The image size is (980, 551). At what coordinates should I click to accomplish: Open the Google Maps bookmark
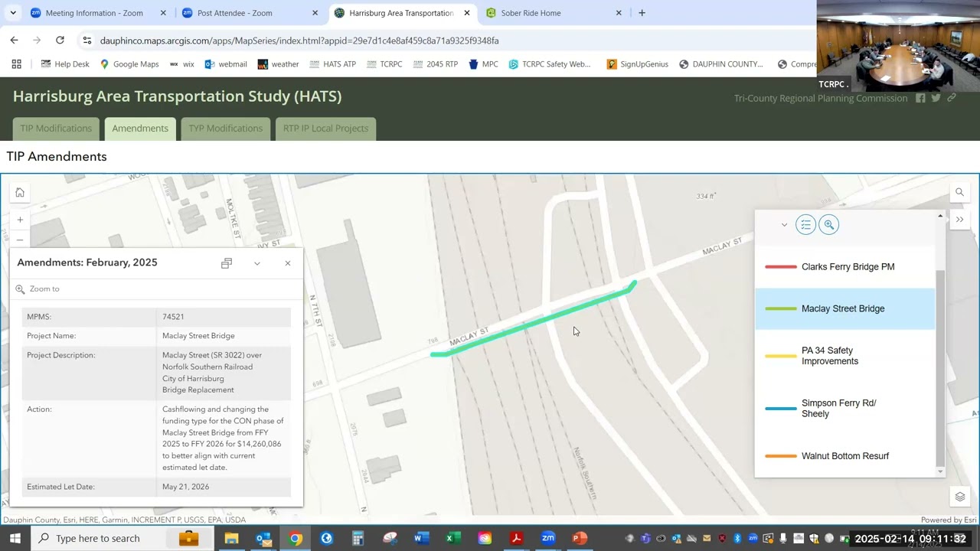129,64
